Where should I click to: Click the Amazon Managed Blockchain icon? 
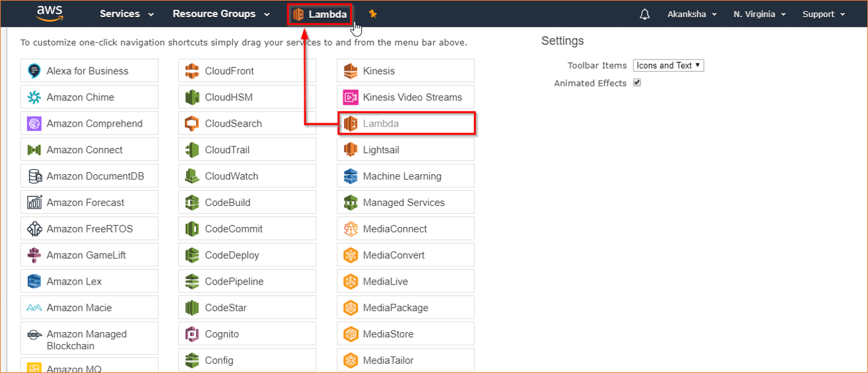coord(34,335)
